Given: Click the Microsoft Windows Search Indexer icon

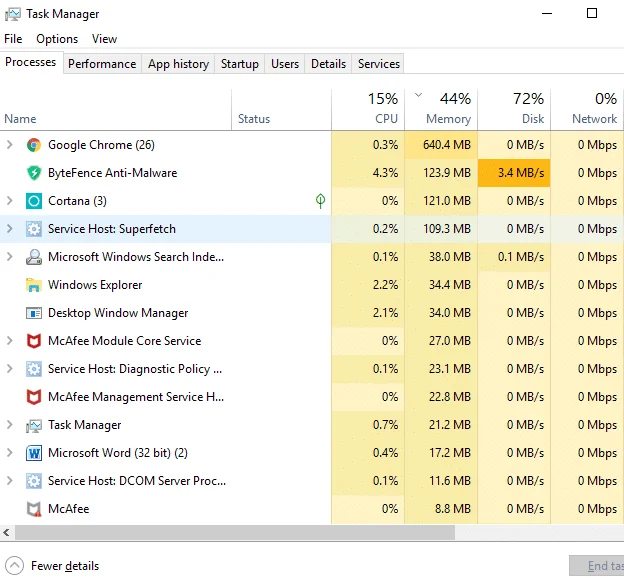Looking at the screenshot, I should (34, 257).
